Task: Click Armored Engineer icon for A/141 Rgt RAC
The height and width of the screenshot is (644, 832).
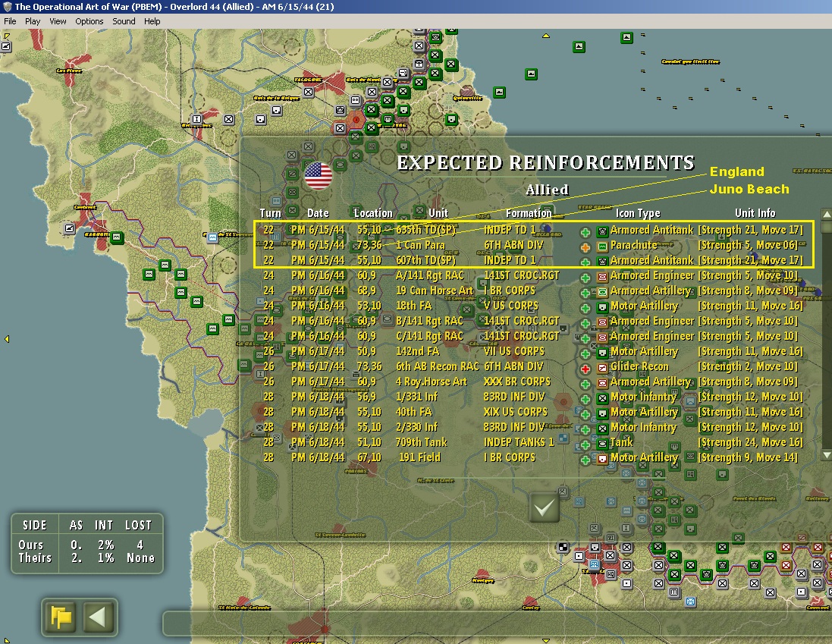Action: pos(602,277)
